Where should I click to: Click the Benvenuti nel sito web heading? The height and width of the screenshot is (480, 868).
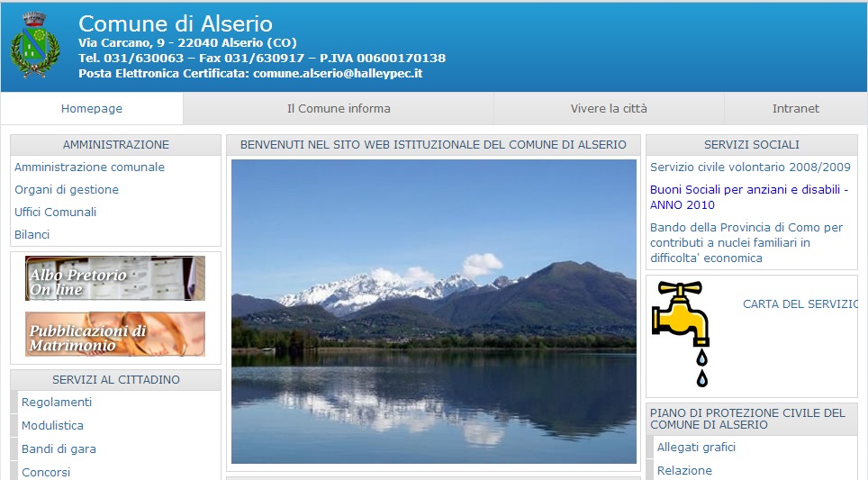point(433,145)
